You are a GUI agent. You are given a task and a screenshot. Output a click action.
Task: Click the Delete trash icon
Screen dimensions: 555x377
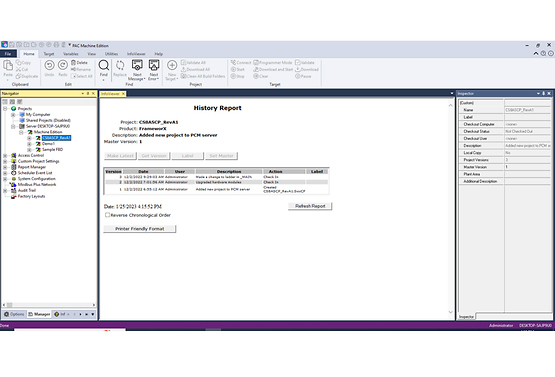[73, 63]
